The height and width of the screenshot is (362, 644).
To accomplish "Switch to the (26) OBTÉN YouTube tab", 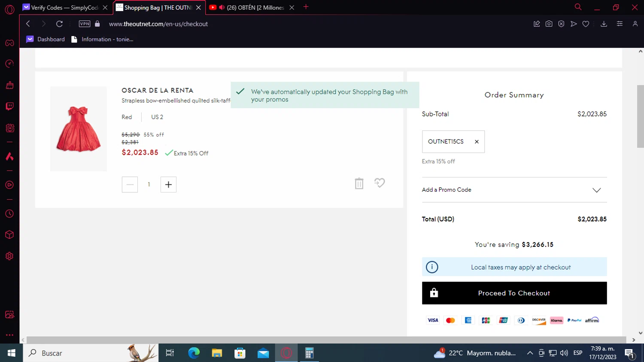I will pos(251,8).
